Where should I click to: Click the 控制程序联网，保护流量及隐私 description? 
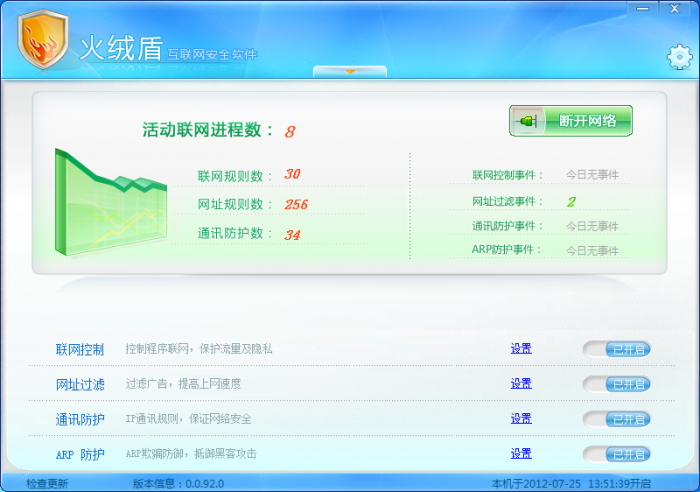(x=199, y=349)
